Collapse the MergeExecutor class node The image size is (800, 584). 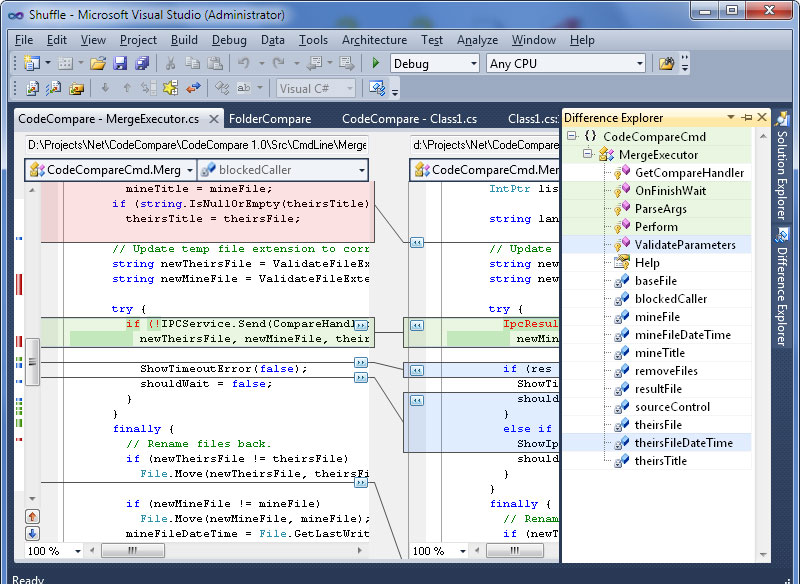coord(588,154)
